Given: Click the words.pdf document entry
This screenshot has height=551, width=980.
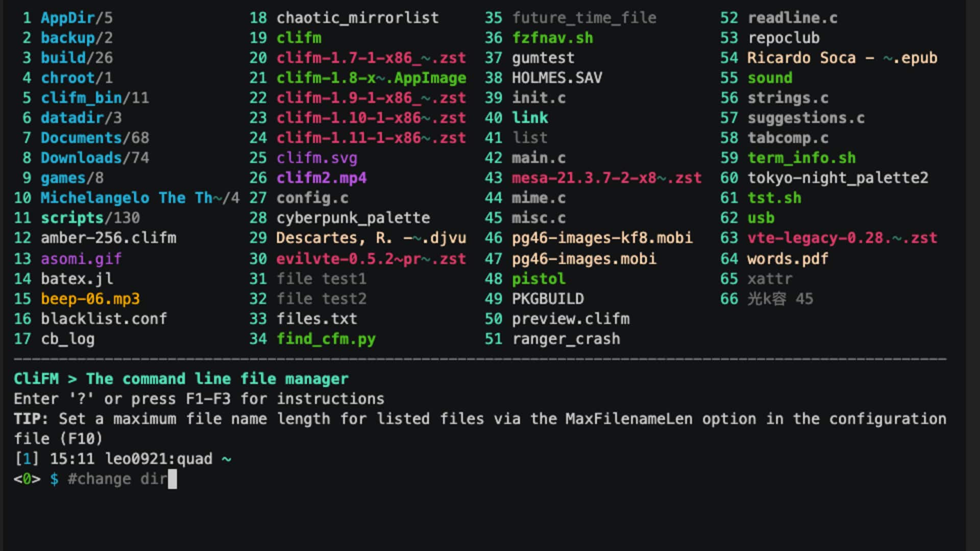Looking at the screenshot, I should point(788,259).
